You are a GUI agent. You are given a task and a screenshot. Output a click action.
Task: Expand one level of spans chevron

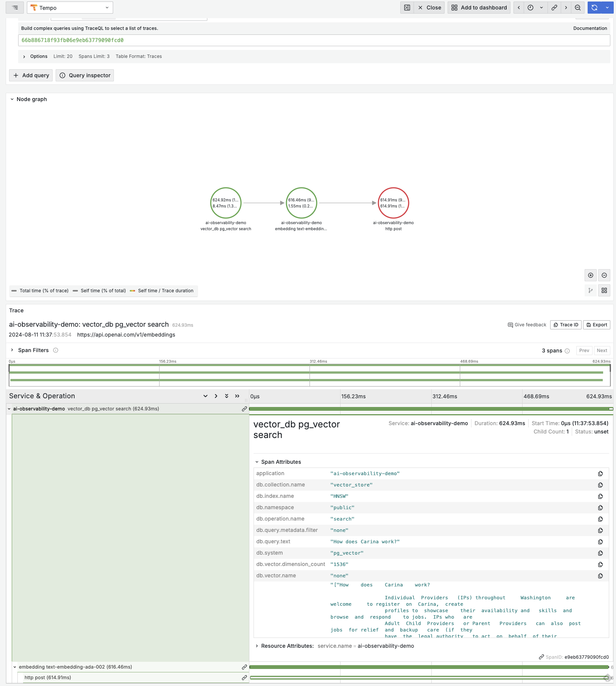[205, 396]
